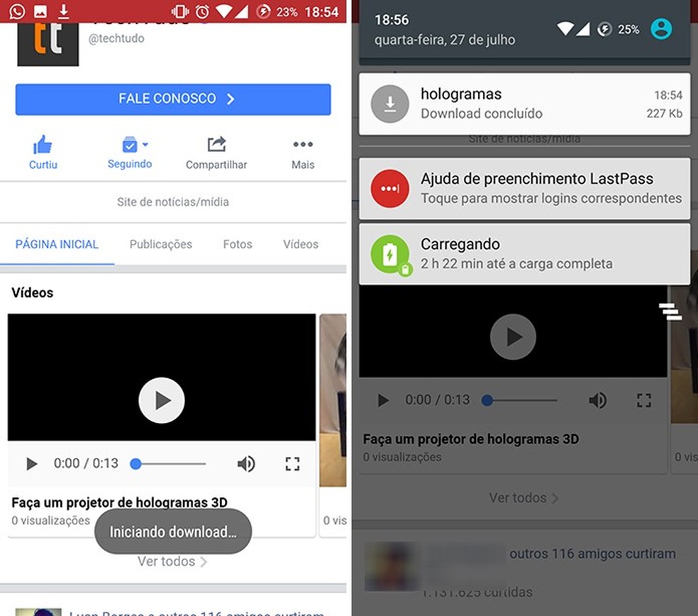Enter fullscreen with the expand icon

292,463
